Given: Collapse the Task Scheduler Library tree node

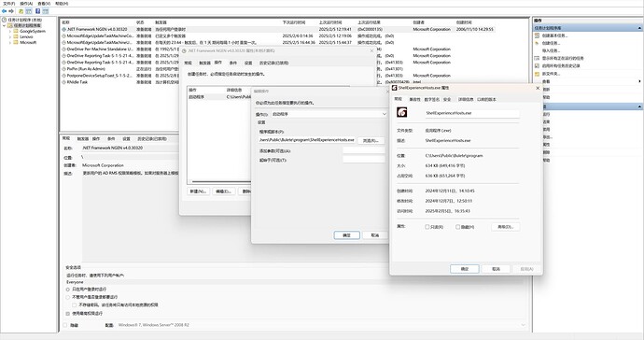Looking at the screenshot, I should point(4,25).
